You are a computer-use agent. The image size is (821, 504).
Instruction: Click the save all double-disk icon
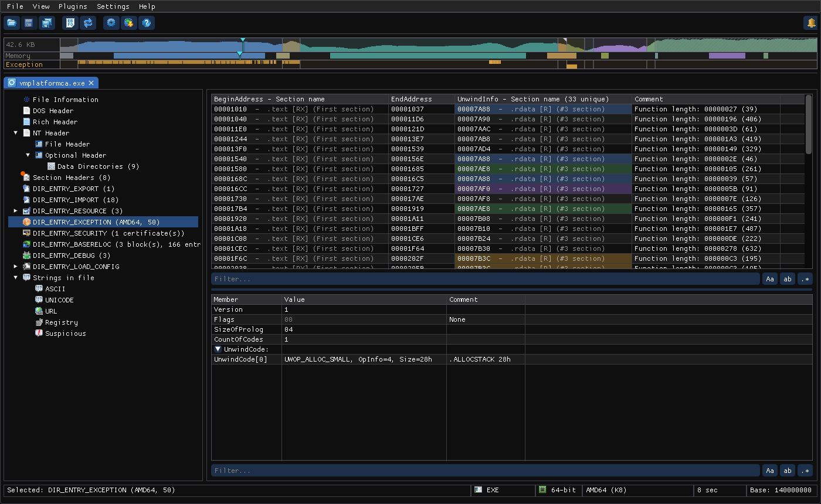pyautogui.click(x=46, y=23)
